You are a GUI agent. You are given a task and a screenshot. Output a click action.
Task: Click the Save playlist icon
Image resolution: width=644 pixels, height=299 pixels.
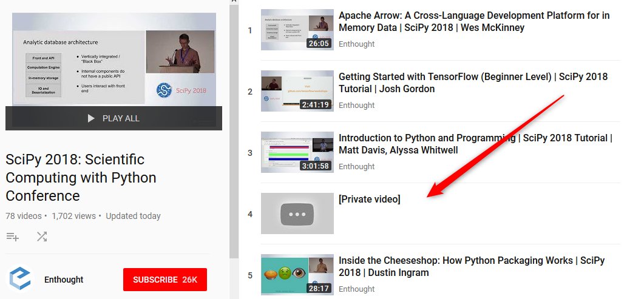tap(13, 237)
